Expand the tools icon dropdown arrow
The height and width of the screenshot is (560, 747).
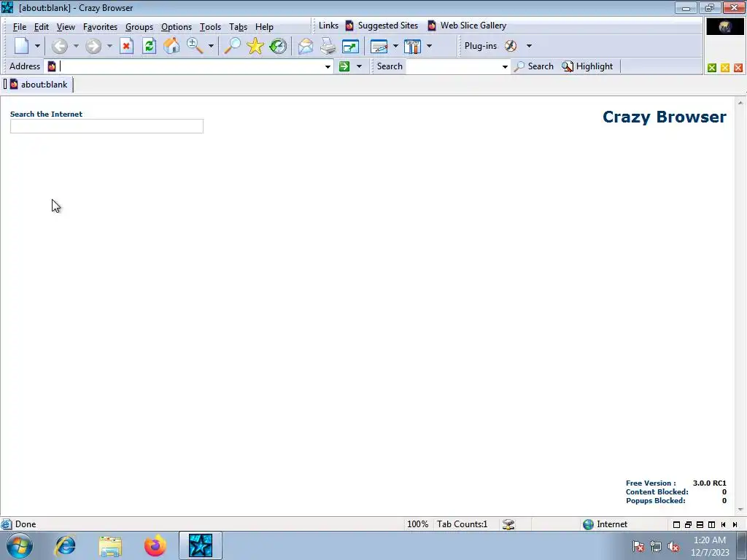[429, 46]
